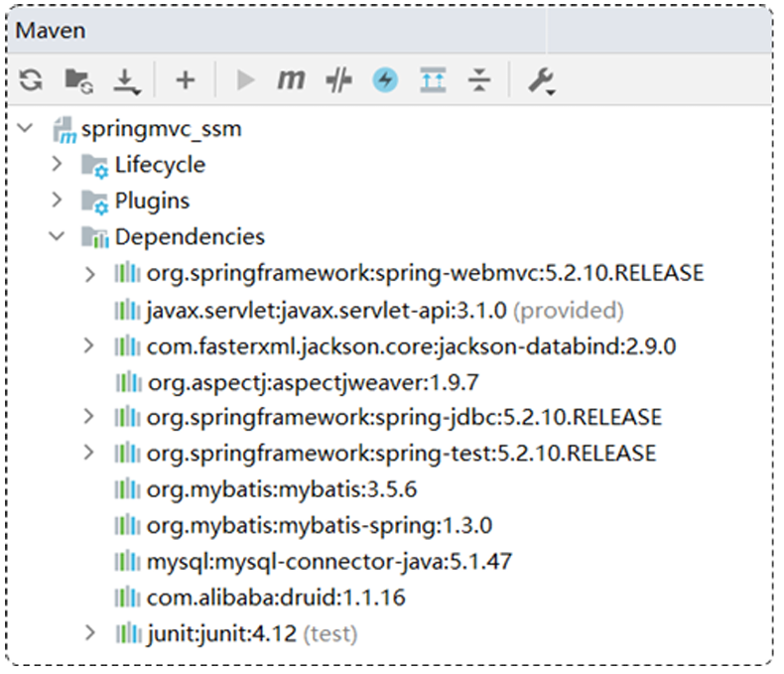Download sources and documentation icon
Viewport: 784px width, 674px height.
tap(126, 81)
